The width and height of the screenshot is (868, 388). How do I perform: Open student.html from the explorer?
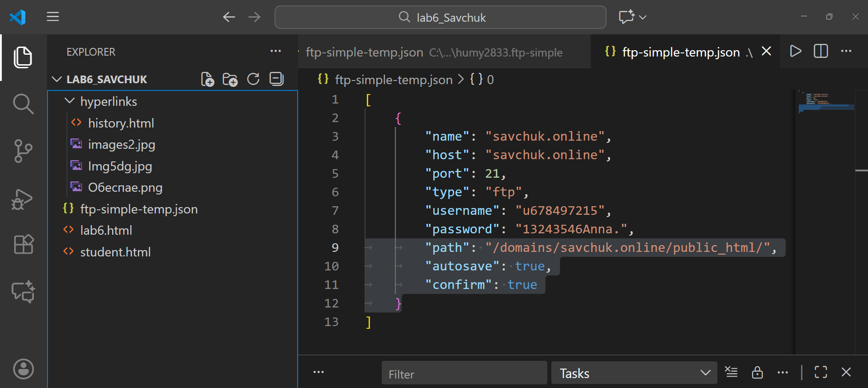click(115, 252)
